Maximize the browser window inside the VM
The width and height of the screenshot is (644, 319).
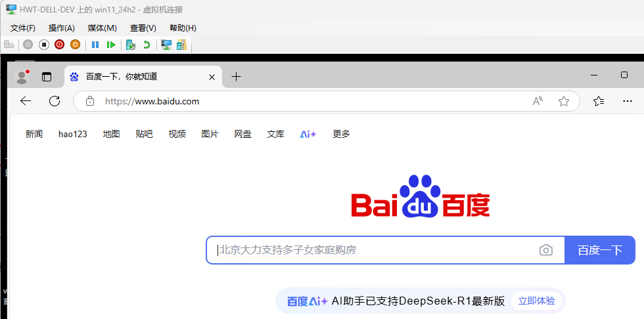[624, 75]
